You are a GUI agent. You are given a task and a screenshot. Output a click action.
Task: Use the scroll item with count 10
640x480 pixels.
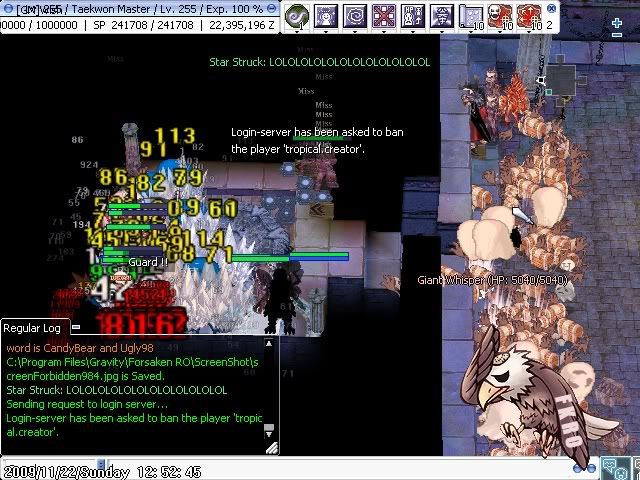(x=470, y=15)
